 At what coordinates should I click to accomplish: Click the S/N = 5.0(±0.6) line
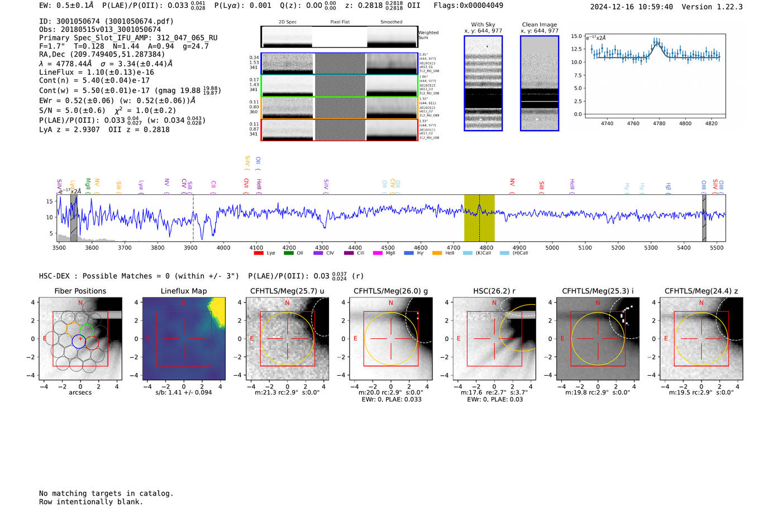tap(108, 110)
